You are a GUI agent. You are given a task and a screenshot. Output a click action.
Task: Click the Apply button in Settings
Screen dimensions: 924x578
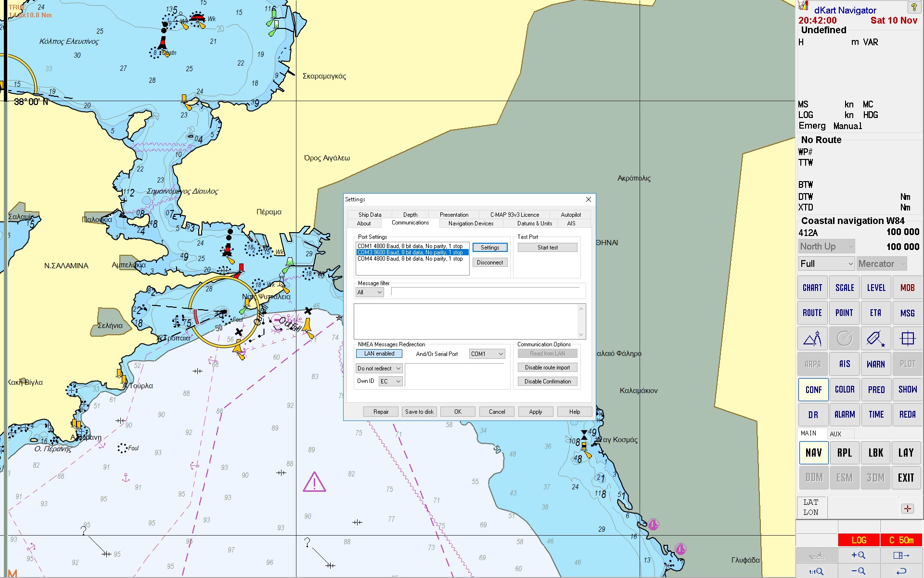pos(536,412)
